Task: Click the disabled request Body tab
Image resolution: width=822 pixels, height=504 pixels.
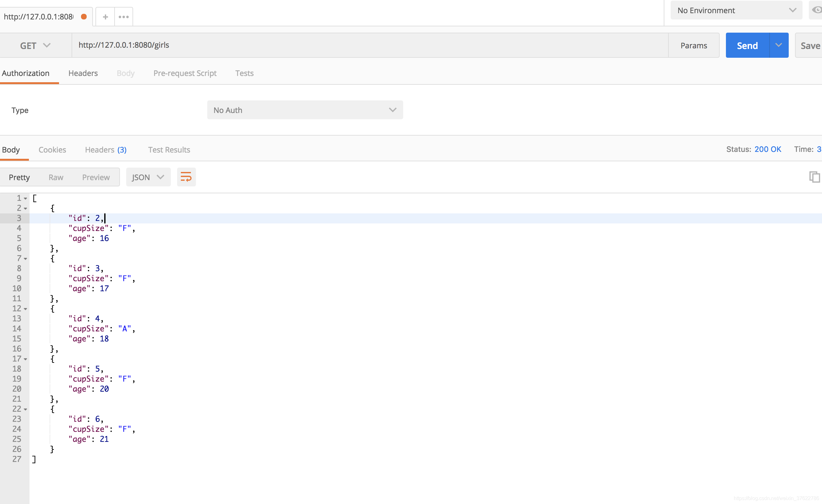Action: [126, 73]
